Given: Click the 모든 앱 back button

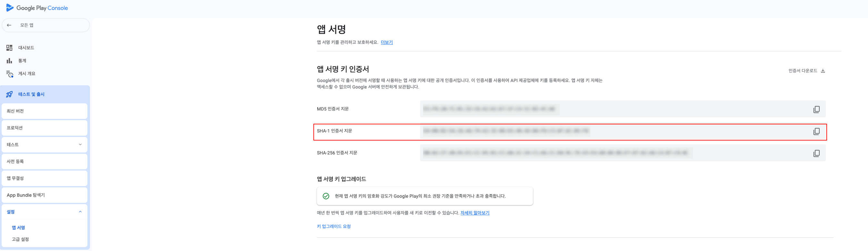Looking at the screenshot, I should pos(46,25).
